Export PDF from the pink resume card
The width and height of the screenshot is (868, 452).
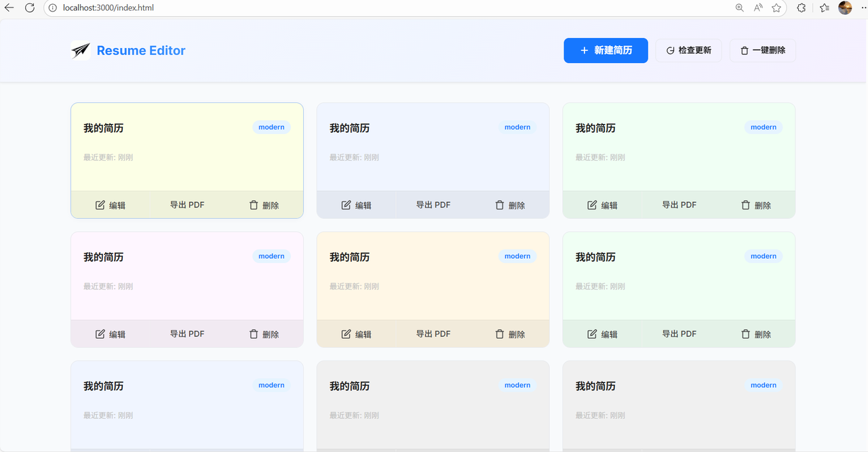tap(187, 334)
